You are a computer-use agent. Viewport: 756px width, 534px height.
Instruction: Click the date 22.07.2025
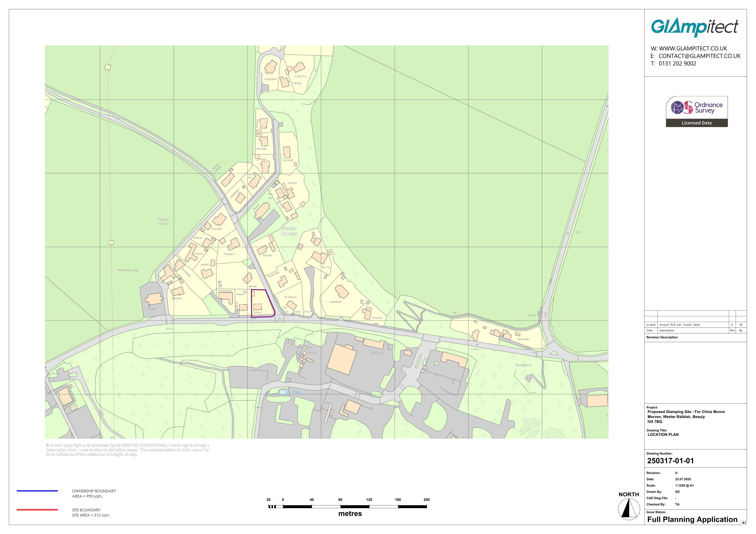pos(683,479)
